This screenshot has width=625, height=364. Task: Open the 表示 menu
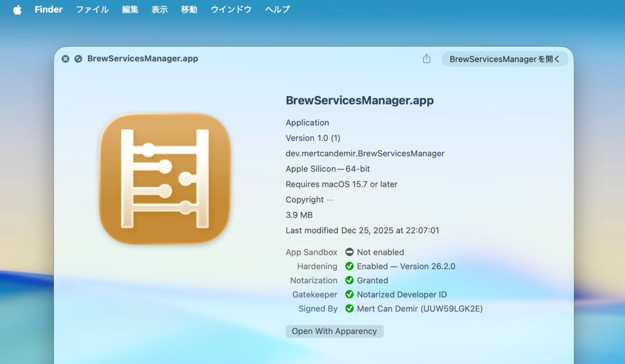pyautogui.click(x=159, y=9)
